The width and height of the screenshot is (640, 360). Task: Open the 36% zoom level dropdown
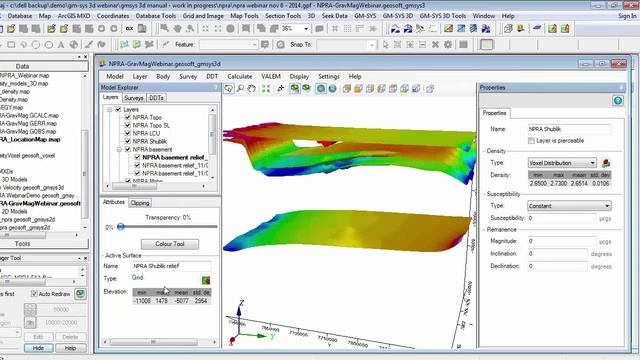306,29
